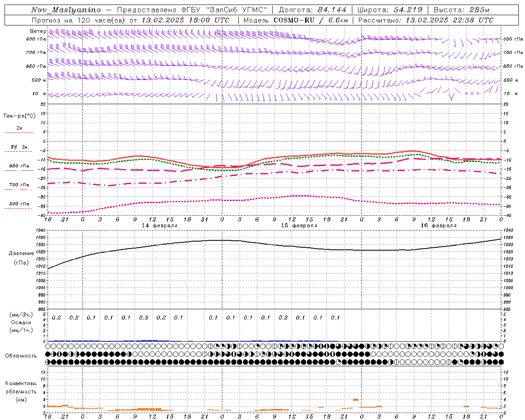Click the '16 февраля' date label
Image resolution: width=525 pixels, height=420 pixels.
click(438, 226)
